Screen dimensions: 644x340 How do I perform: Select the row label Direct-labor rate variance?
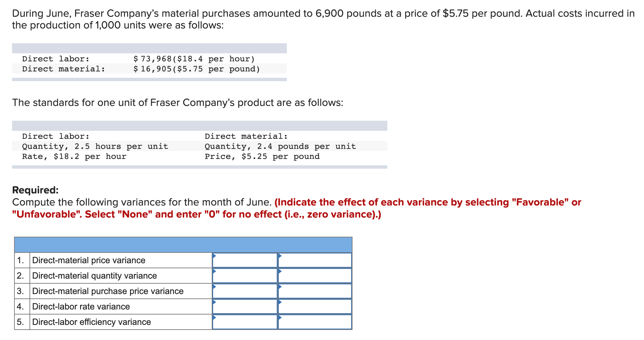tap(81, 306)
